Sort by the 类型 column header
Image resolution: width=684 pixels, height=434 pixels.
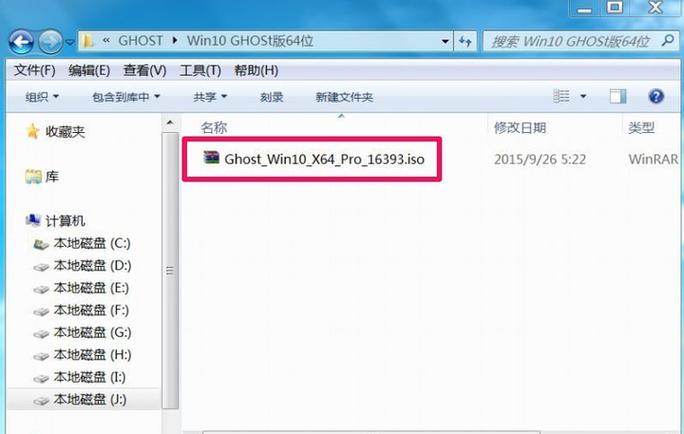[x=641, y=128]
